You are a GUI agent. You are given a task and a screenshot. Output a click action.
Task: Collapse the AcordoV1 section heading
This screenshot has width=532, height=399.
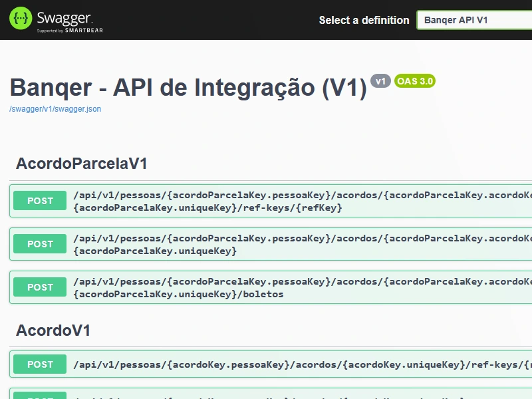pyautogui.click(x=53, y=331)
